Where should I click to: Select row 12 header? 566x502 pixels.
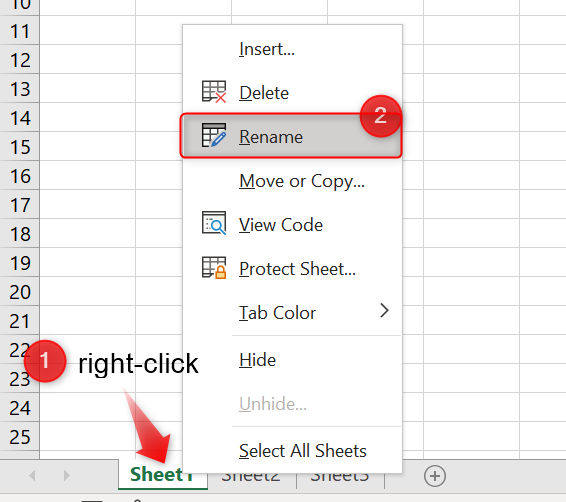pos(19,60)
